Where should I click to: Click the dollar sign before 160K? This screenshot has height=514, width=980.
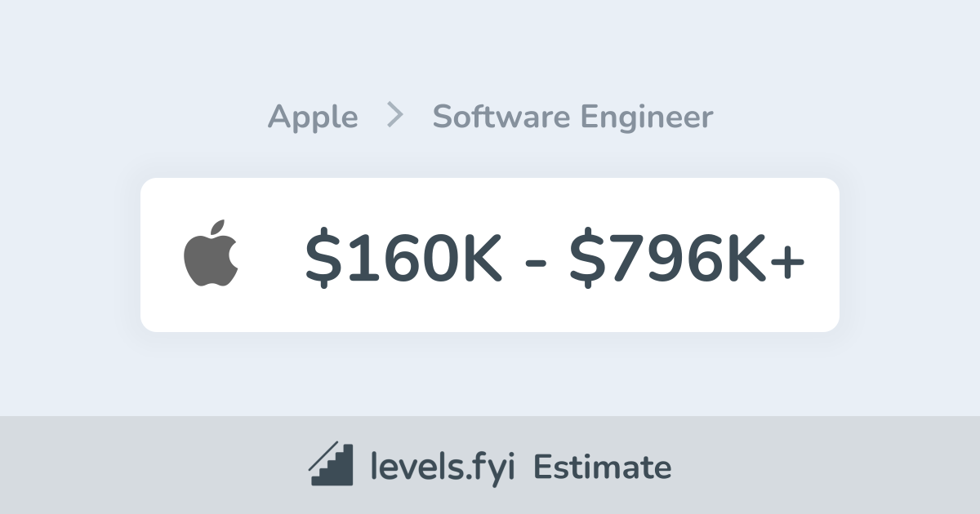[323, 255]
